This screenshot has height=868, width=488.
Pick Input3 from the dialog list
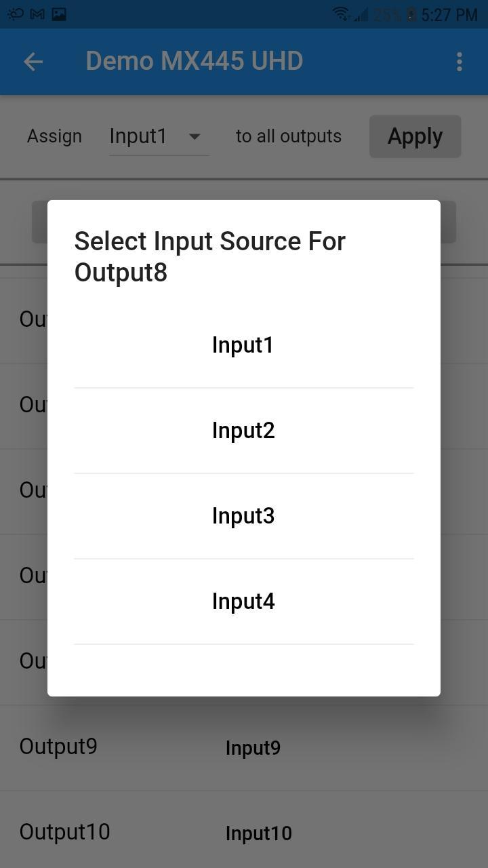(243, 516)
